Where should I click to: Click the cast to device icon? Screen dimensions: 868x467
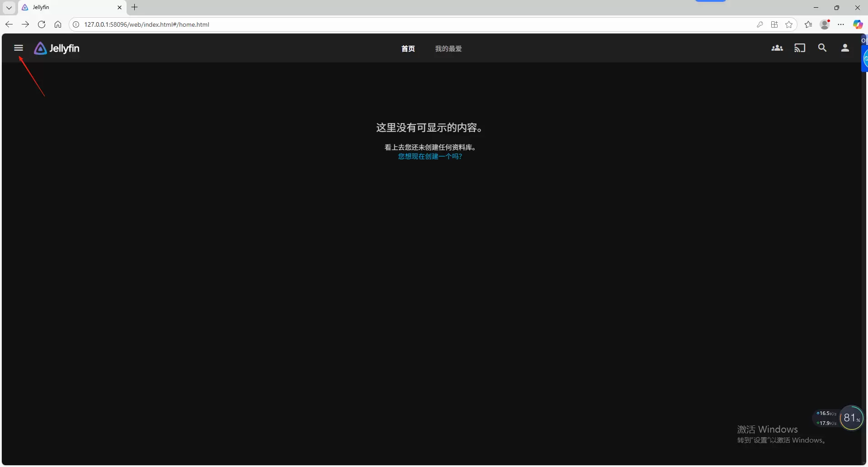click(799, 48)
